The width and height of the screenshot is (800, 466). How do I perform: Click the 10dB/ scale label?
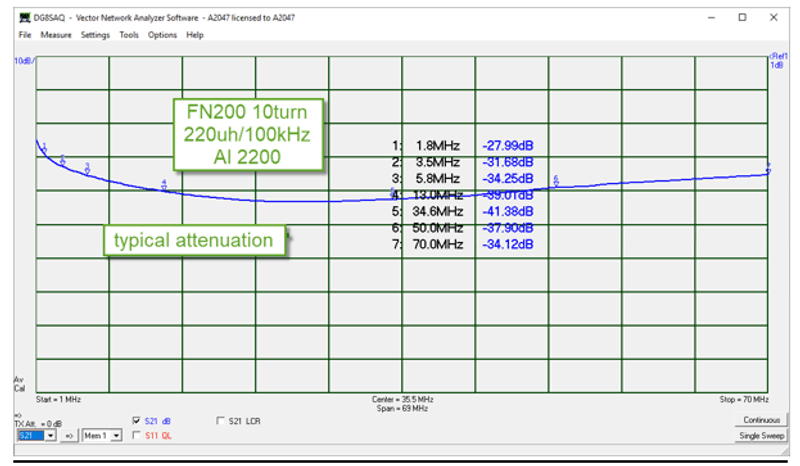[24, 61]
